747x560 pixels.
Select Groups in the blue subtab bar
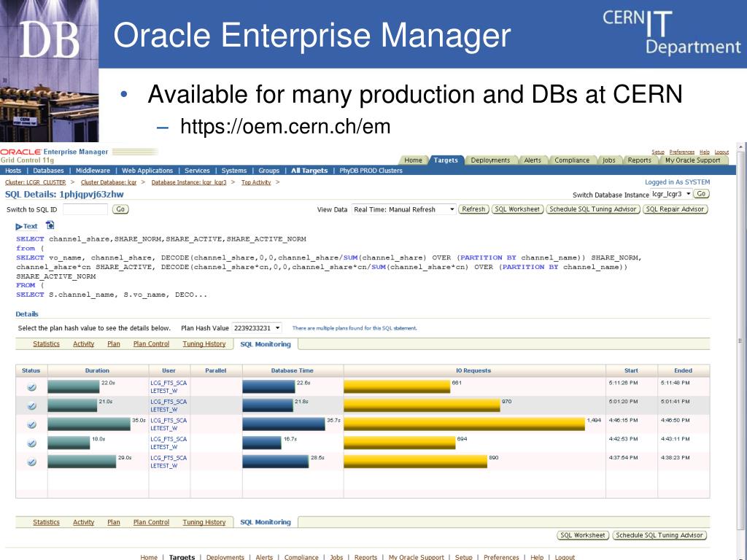tap(268, 171)
